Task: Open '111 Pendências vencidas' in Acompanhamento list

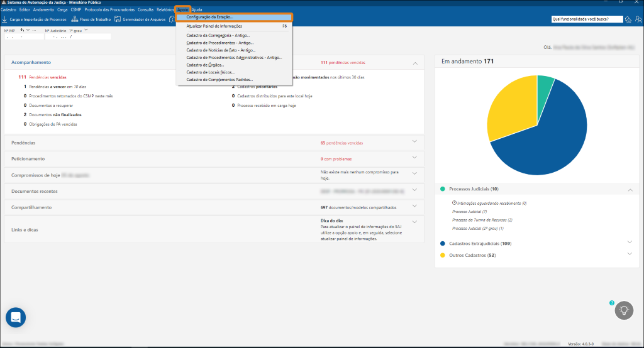Action: click(42, 77)
